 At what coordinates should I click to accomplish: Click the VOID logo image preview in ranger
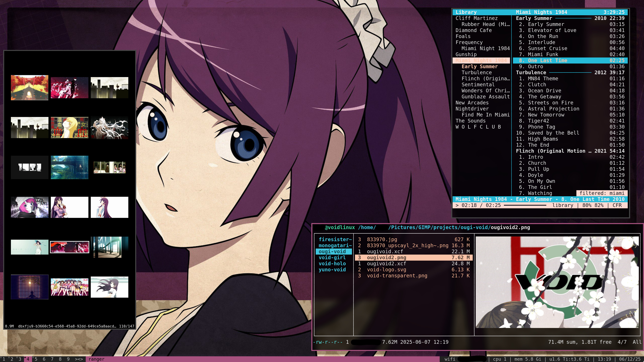pos(557,282)
